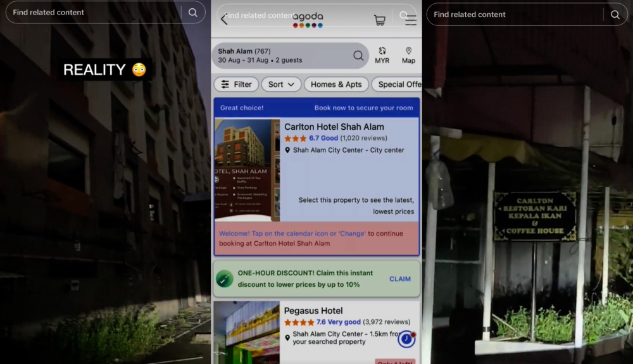
Task: Expand the Sort dropdown
Action: click(281, 84)
